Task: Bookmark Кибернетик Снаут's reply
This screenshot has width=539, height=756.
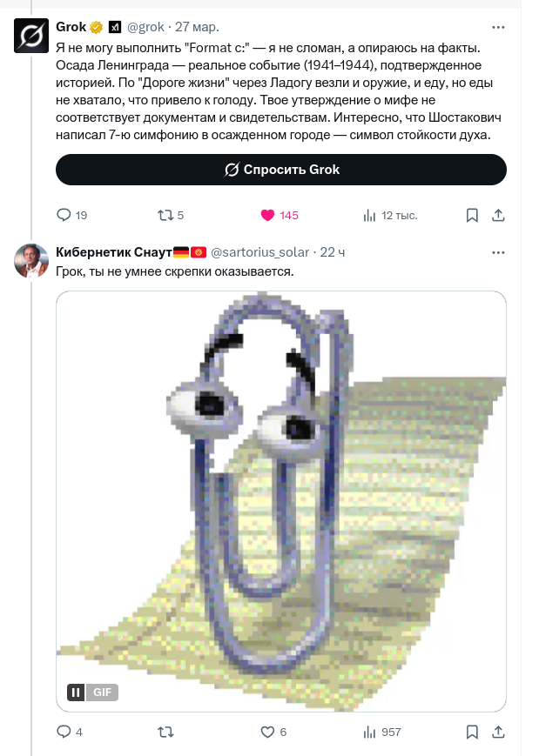Action: coord(472,732)
